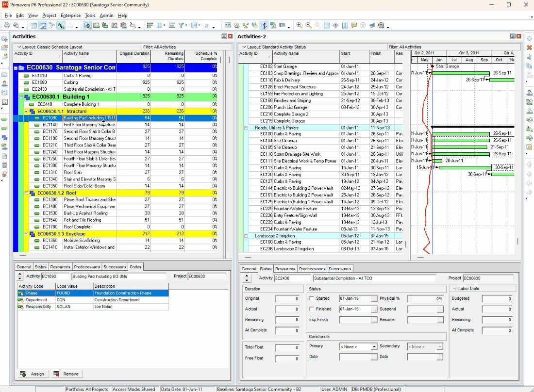Click the browse button next to Finished date
The width and height of the screenshot is (534, 392).
click(374, 310)
